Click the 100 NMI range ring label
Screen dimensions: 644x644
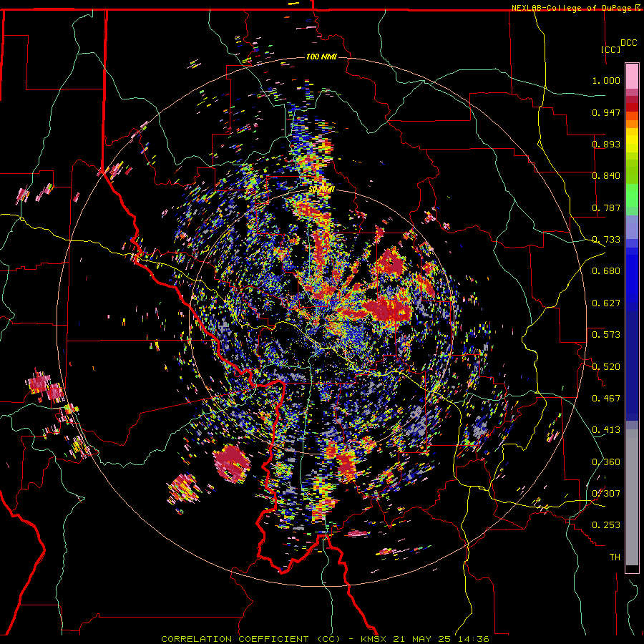pos(321,57)
